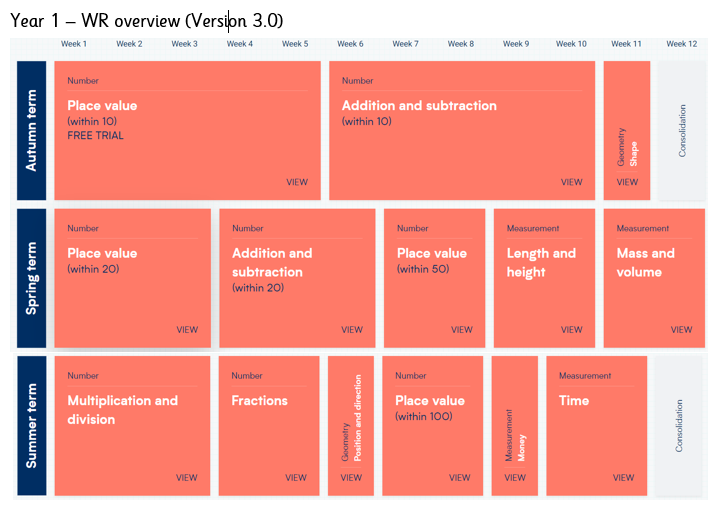Viewport: 718px width, 511px height.
Task: Open VIEW link under Geometry Shape card
Action: pyautogui.click(x=627, y=182)
